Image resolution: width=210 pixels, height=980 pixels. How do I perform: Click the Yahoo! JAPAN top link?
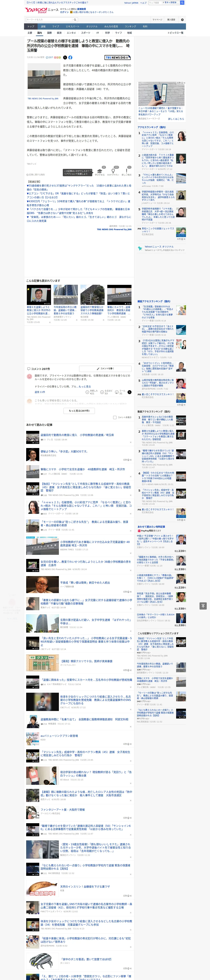pyautogui.click(x=131, y=3)
